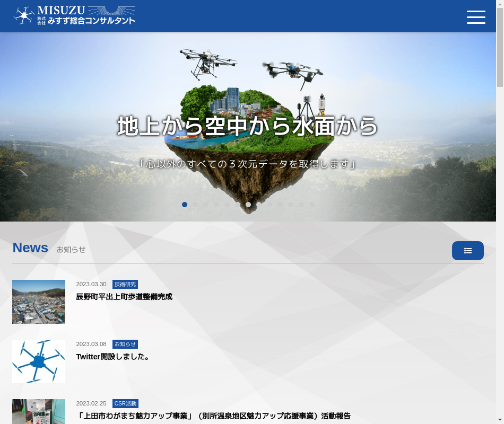The image size is (504, 424).
Task: Select the second carousel indicator dot
Action: tap(195, 205)
